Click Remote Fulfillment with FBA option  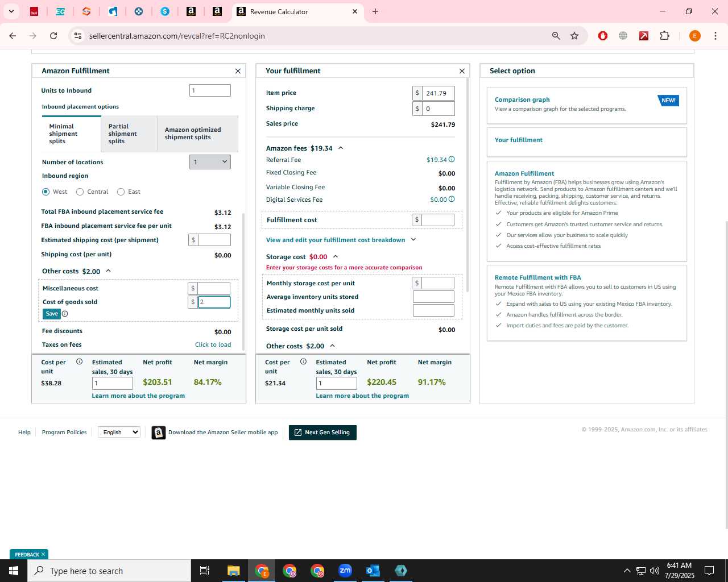pyautogui.click(x=587, y=303)
